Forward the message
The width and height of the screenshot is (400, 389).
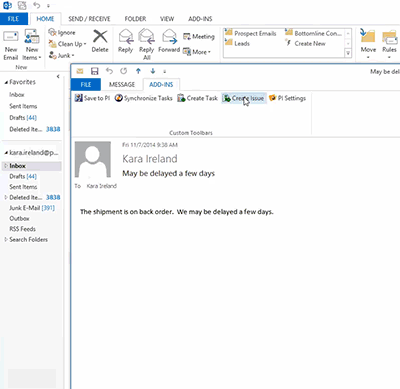(x=169, y=41)
